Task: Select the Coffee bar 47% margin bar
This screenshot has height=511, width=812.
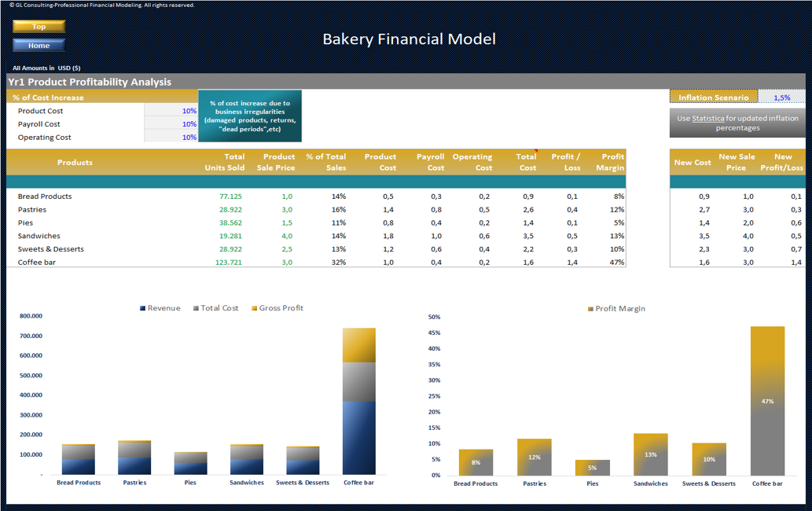Action: (x=767, y=401)
